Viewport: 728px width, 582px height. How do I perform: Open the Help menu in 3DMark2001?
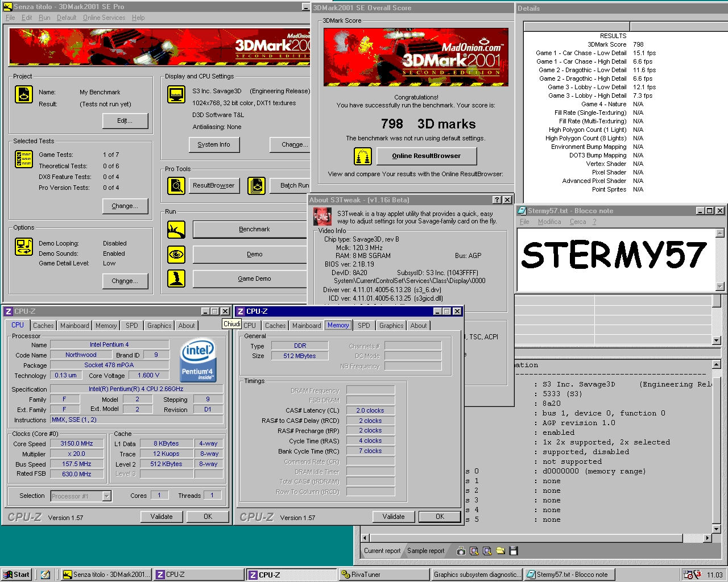click(138, 18)
